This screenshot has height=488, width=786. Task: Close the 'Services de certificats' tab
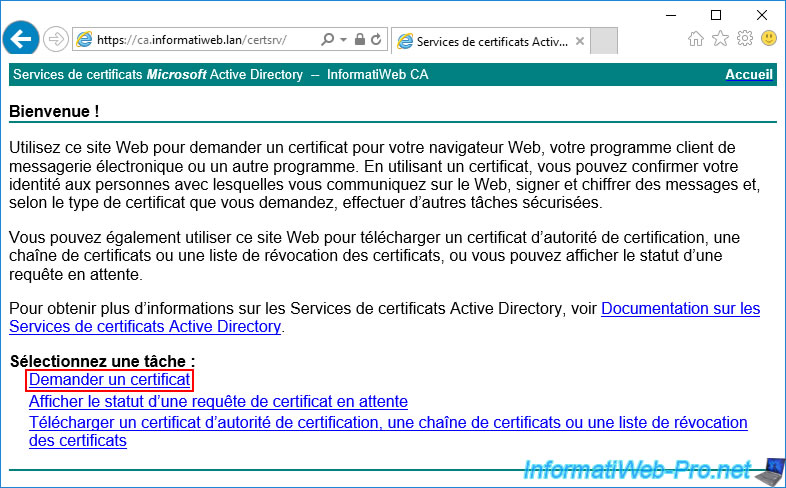[x=580, y=41]
